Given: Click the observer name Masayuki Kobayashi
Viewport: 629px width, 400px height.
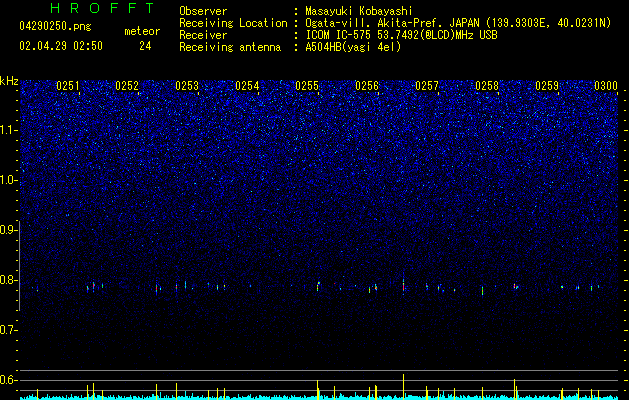Looking at the screenshot, I should (x=359, y=11).
